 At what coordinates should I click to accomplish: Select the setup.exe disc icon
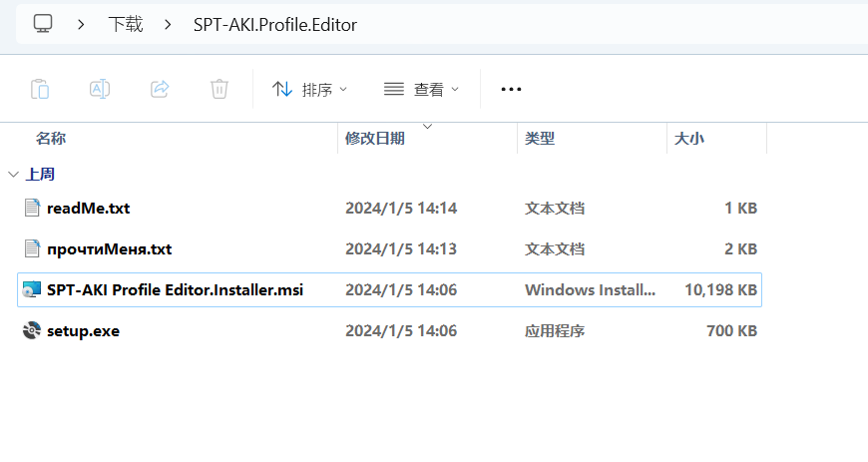[x=32, y=330]
